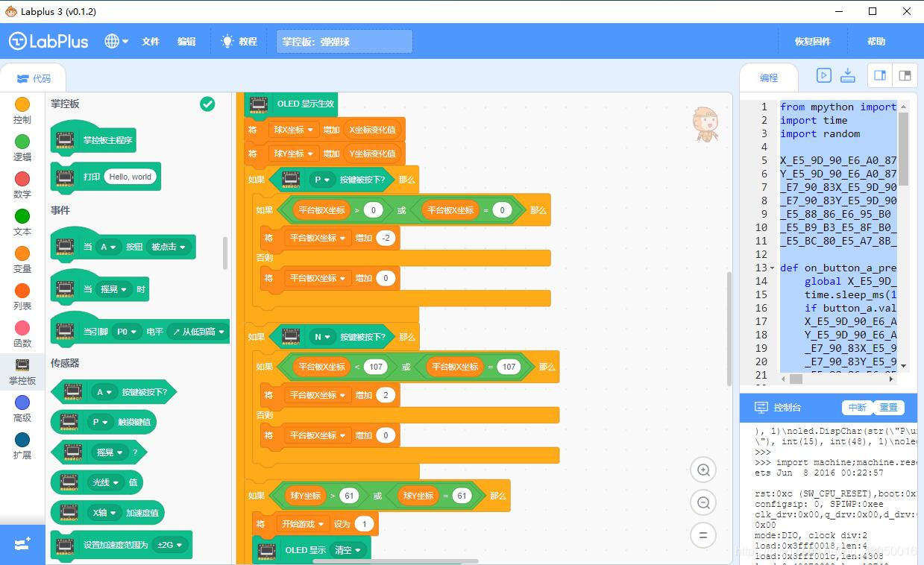Select the 列表 category
Screen dimensions: 924x565
click(22, 297)
